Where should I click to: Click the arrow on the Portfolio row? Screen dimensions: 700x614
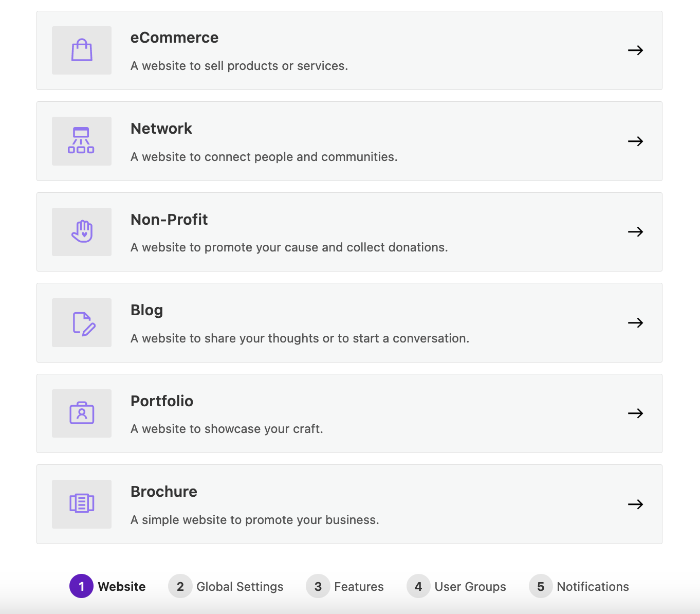[636, 413]
